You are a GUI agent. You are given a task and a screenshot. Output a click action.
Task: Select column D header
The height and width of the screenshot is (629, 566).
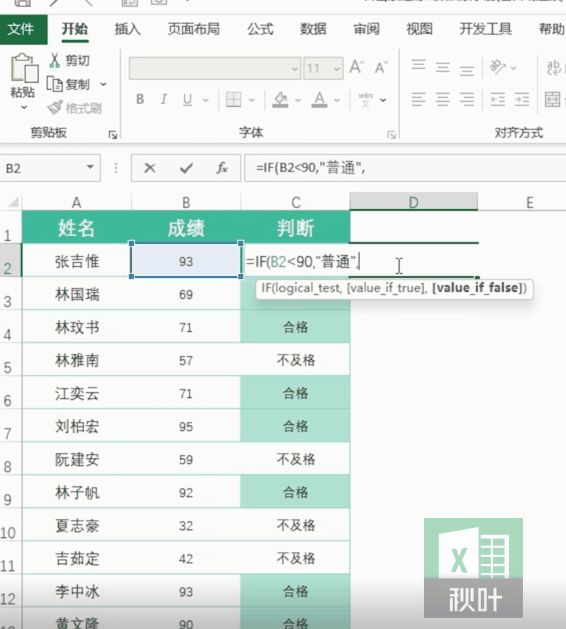[x=414, y=202]
